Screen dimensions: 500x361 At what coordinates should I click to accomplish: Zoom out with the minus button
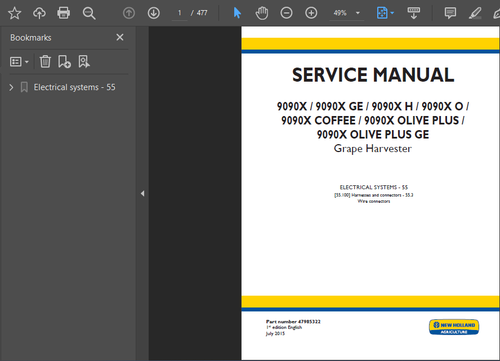(286, 13)
